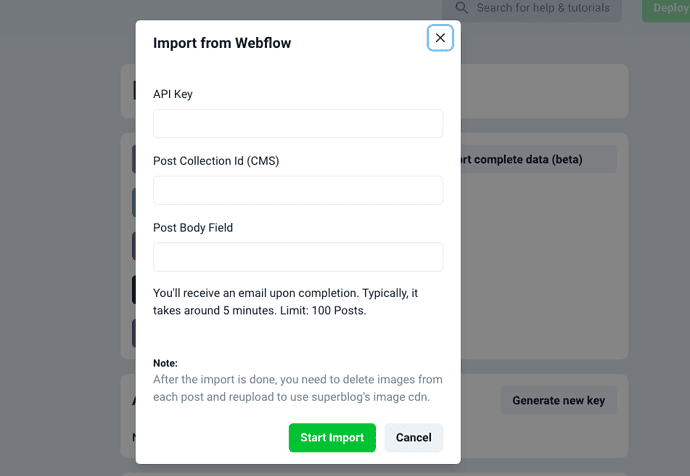This screenshot has height=476, width=690.
Task: Open the help & tutorials search box
Action: (540, 8)
